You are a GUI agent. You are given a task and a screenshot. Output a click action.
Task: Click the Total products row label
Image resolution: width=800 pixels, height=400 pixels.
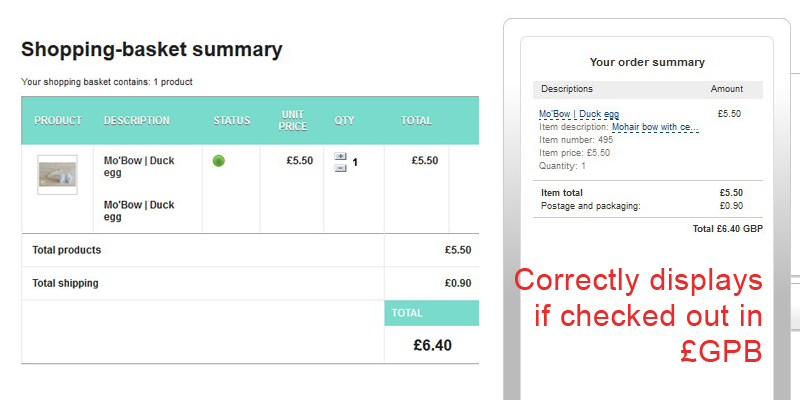point(67,250)
